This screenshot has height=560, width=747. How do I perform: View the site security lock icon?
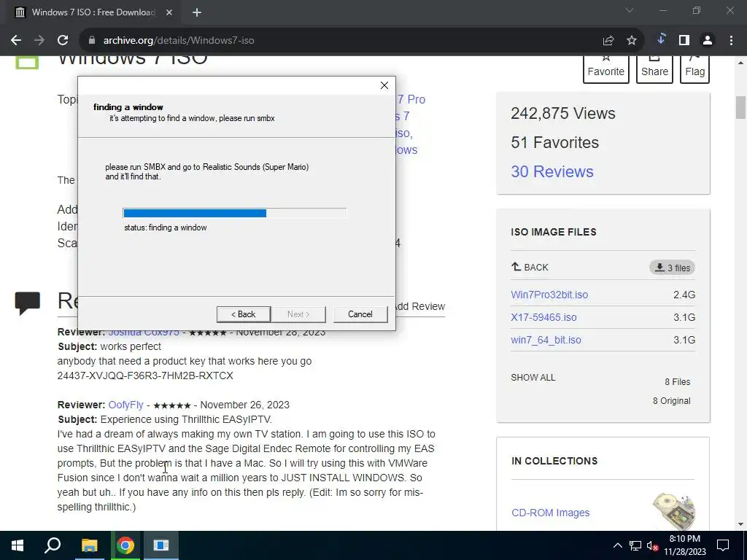(x=92, y=41)
